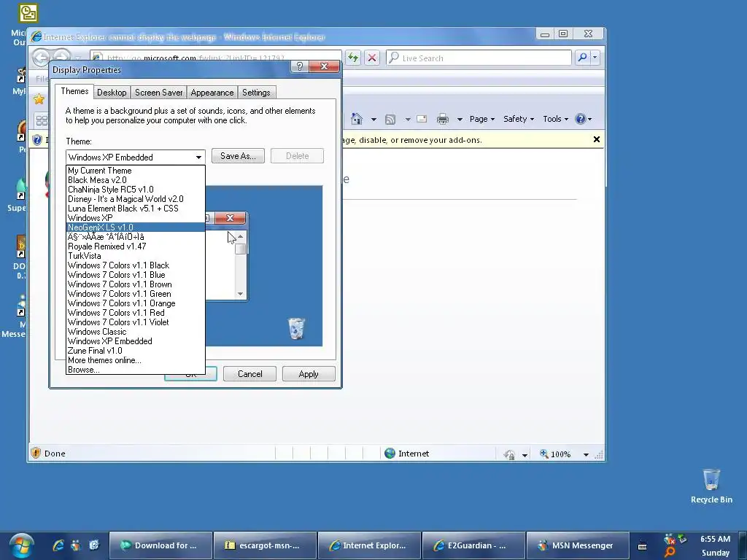This screenshot has width=747, height=560.
Task: Click the Recycle Bin desktop icon
Action: pyautogui.click(x=711, y=486)
